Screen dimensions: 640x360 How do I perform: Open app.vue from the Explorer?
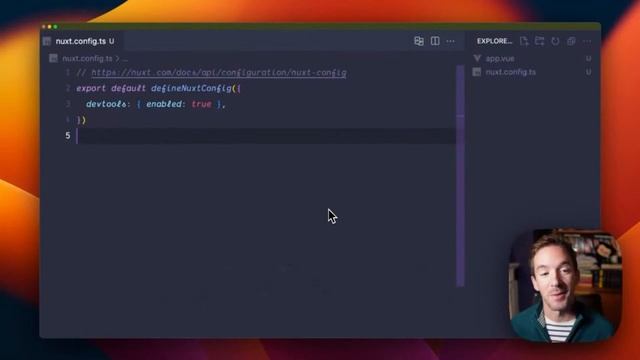point(500,59)
